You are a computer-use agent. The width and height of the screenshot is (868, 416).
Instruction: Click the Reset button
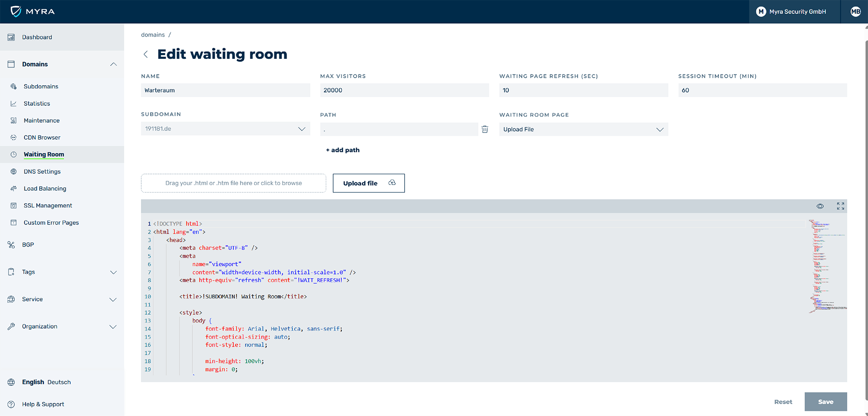click(x=783, y=402)
